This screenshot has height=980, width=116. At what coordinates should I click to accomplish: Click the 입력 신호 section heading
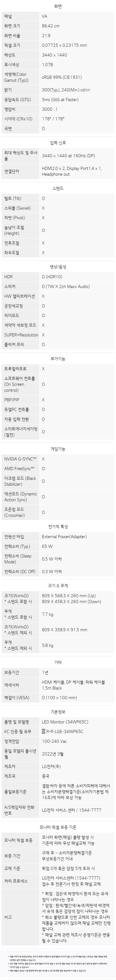(58, 143)
